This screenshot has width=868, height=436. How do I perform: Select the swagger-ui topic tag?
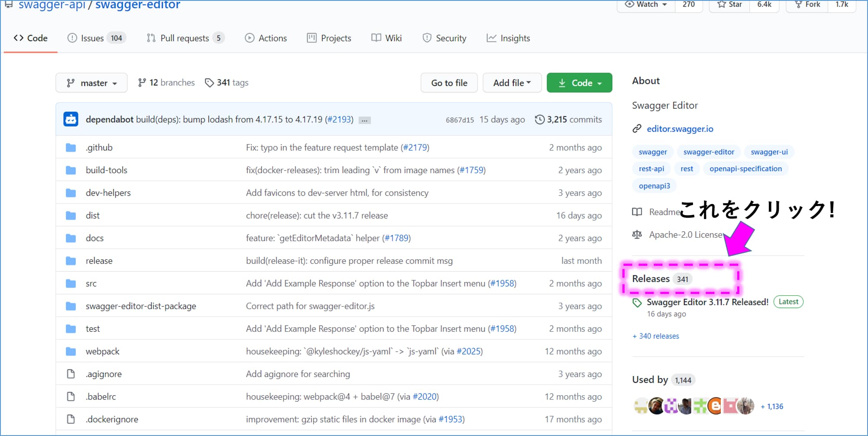tap(769, 152)
